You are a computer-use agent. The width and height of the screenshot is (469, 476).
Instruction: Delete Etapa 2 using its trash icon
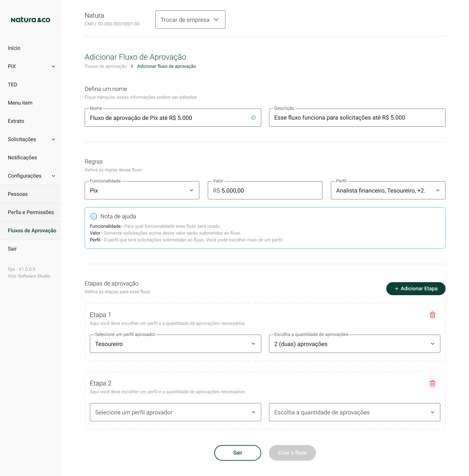tap(433, 383)
